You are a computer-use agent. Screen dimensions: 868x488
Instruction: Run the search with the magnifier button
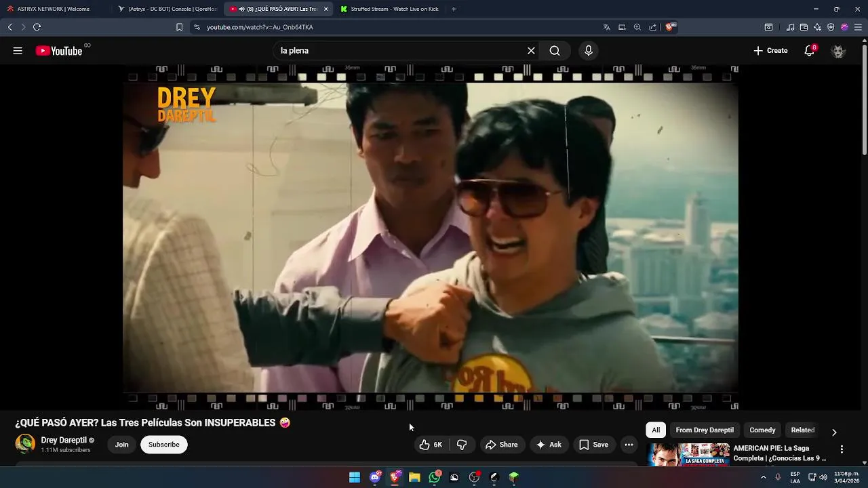point(555,51)
